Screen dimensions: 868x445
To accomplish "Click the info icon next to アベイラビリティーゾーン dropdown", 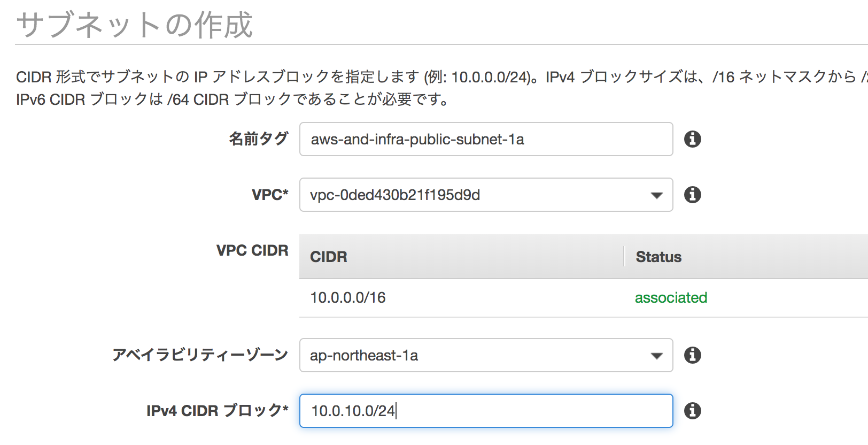I will 693,355.
